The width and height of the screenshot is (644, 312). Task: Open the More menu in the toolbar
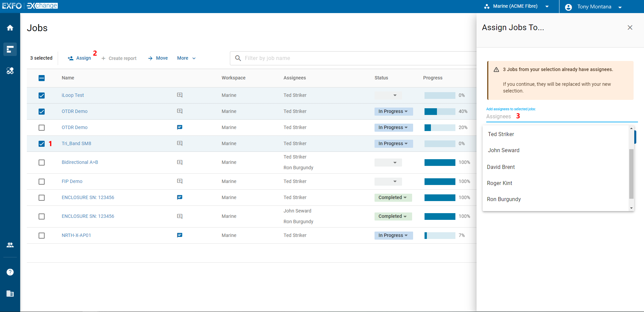pos(186,58)
